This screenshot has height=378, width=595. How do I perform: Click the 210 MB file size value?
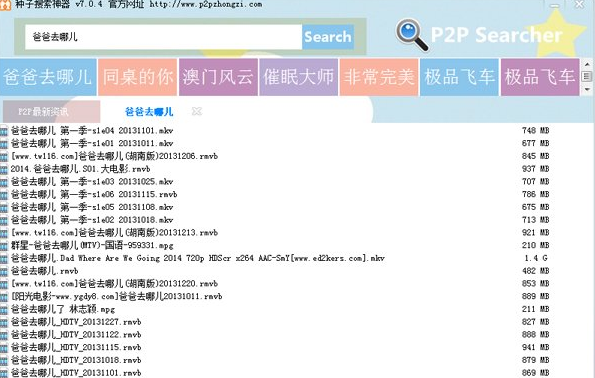tap(535, 246)
